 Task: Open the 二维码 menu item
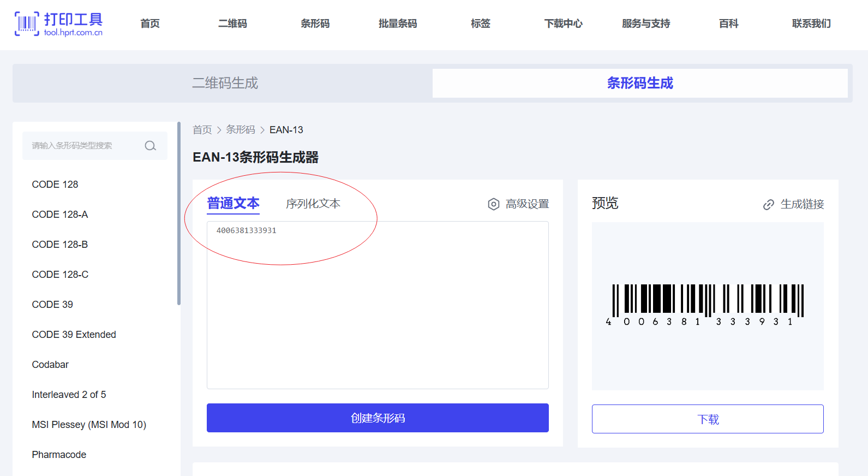coord(232,23)
